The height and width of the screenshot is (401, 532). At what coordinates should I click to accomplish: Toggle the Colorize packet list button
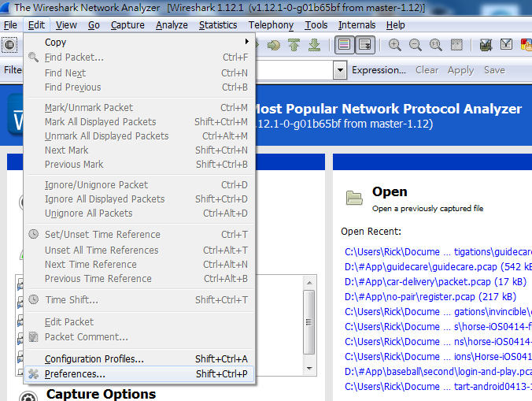click(344, 45)
